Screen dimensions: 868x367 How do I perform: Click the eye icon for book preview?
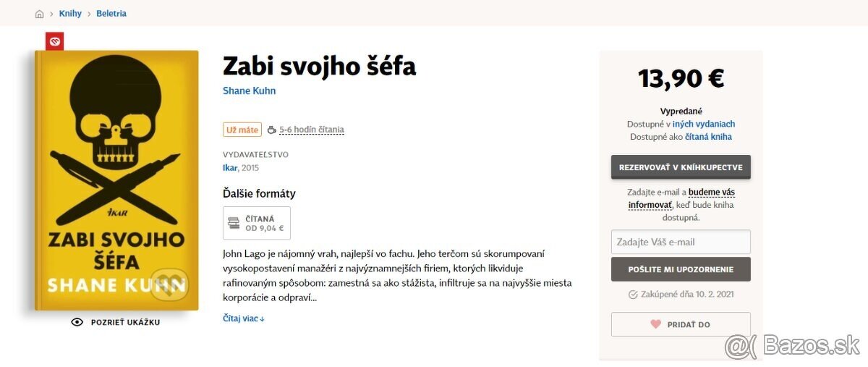(x=77, y=322)
